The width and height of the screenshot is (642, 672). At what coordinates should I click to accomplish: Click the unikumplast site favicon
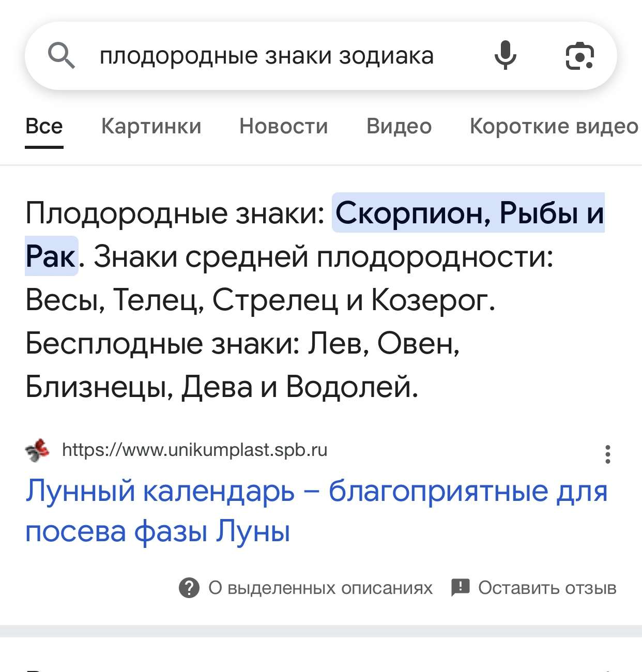[x=38, y=450]
